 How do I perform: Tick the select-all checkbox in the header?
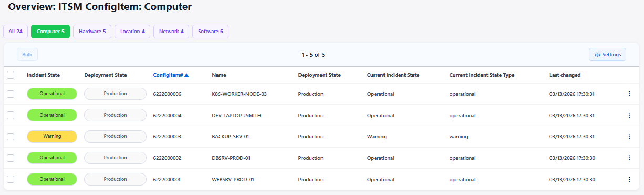click(x=11, y=75)
